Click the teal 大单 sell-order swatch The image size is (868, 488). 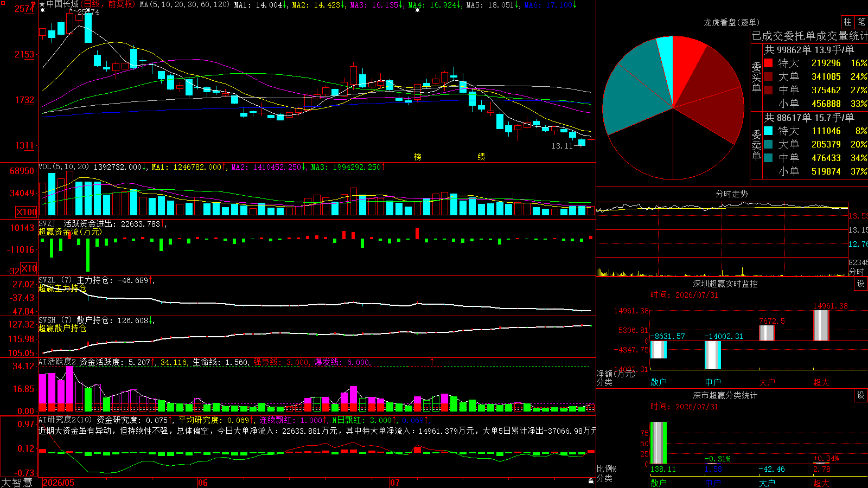coord(768,144)
